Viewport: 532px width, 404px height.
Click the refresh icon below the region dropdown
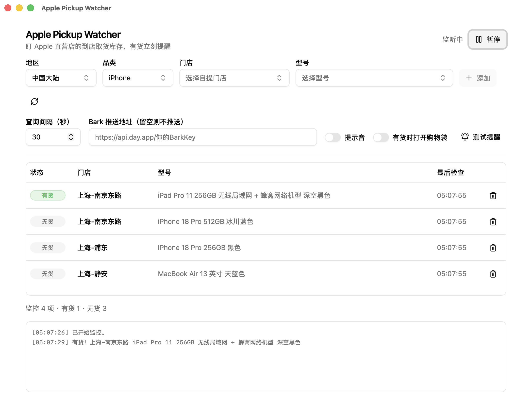pyautogui.click(x=34, y=101)
